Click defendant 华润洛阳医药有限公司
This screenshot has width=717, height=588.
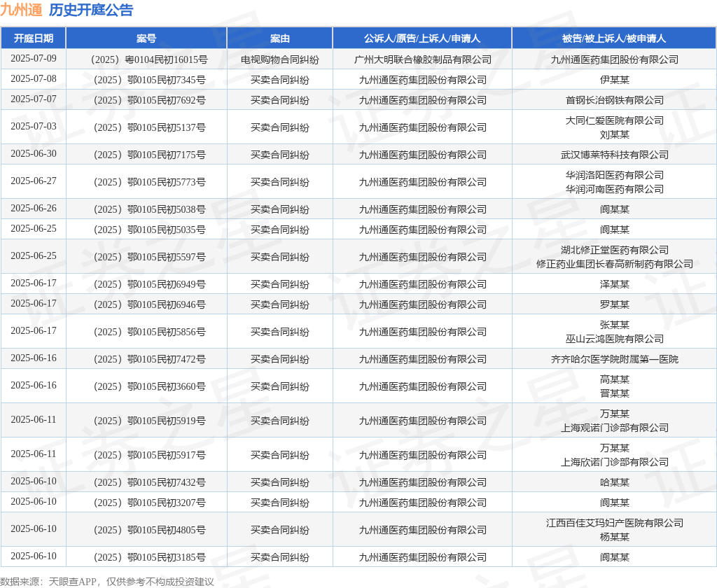[615, 175]
